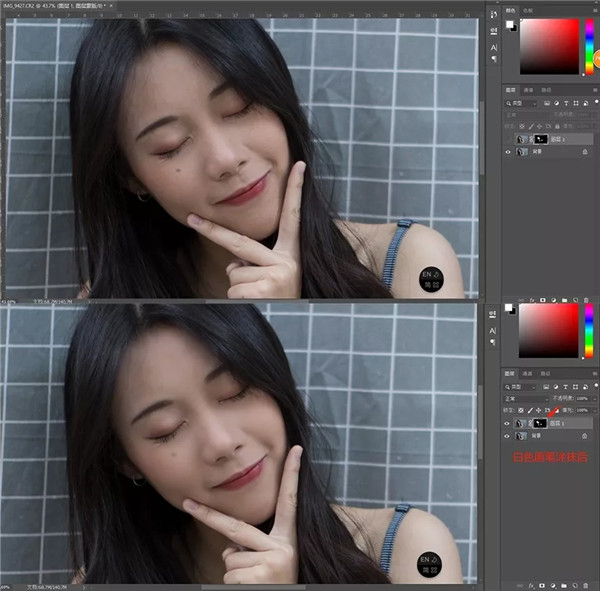
Task: Add layer mask button in lower window
Action: pos(542,586)
